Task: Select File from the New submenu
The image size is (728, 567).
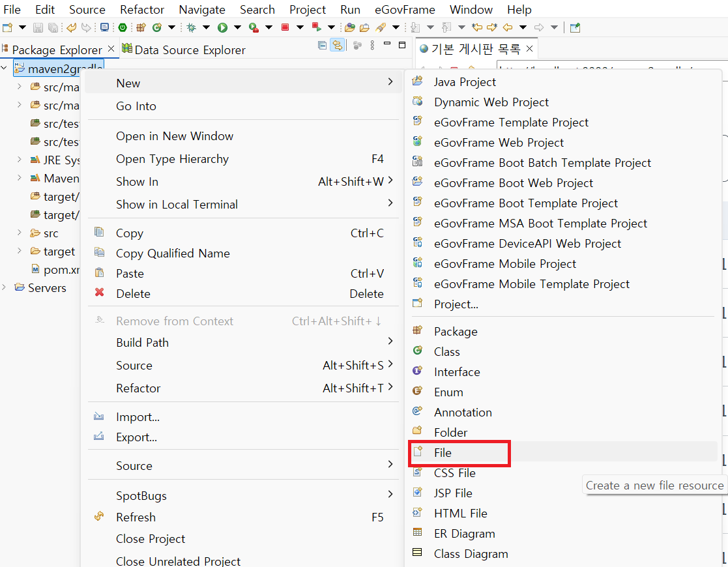Action: [x=443, y=452]
